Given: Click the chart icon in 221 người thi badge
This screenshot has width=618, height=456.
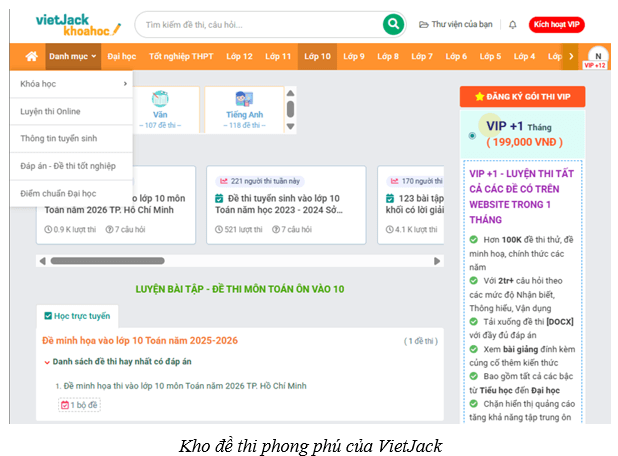Looking at the screenshot, I should (224, 181).
